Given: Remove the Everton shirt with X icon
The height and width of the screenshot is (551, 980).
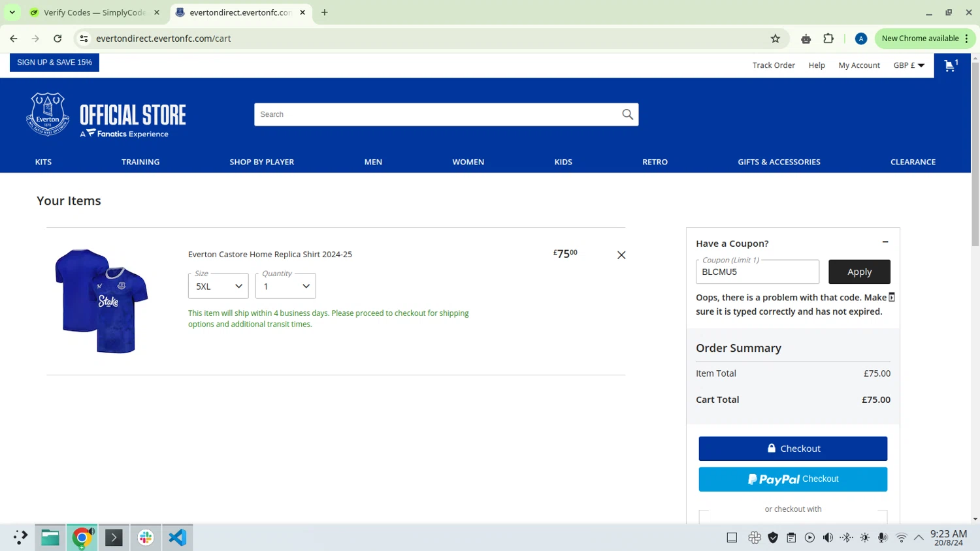Looking at the screenshot, I should (x=621, y=255).
